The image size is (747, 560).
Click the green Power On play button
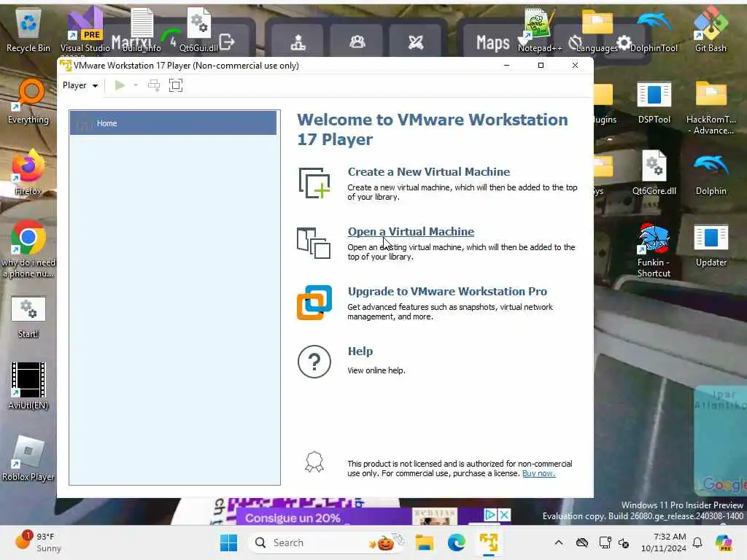tap(120, 85)
